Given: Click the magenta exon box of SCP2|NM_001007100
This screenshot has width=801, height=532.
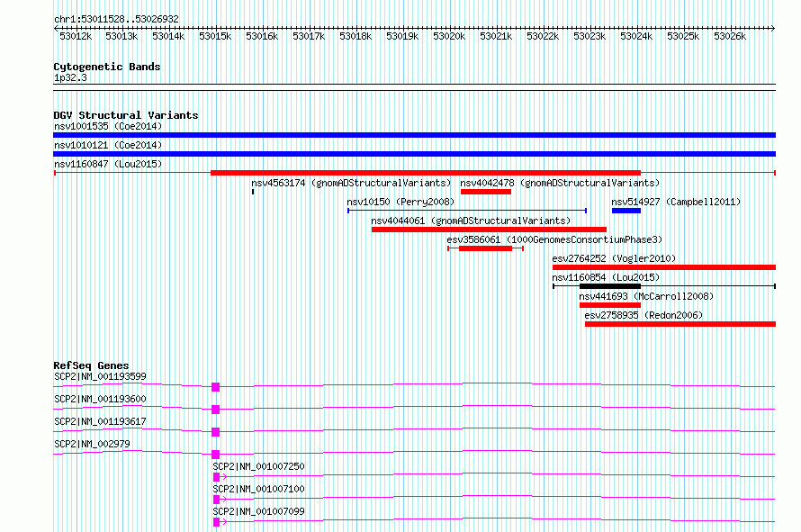Looking at the screenshot, I should click(217, 500).
